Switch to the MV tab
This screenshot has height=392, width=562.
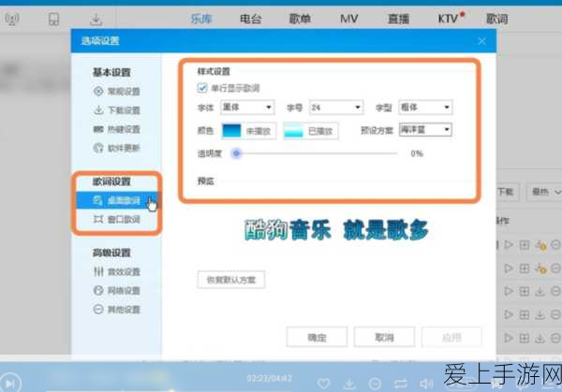point(348,19)
